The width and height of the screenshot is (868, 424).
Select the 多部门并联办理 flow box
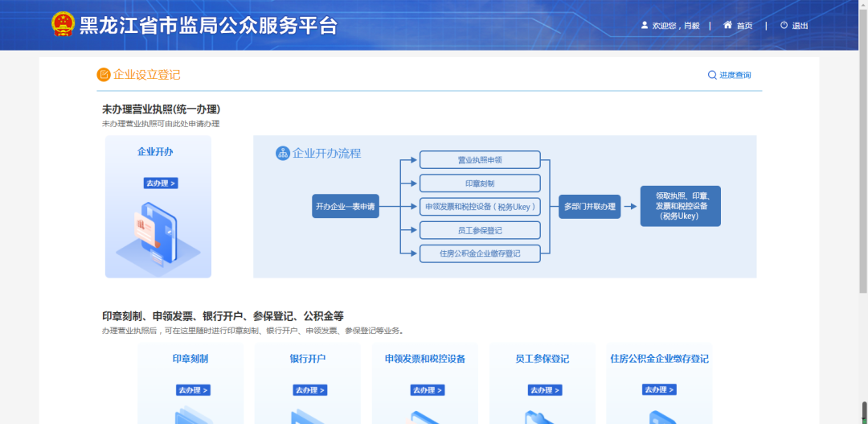click(x=590, y=206)
